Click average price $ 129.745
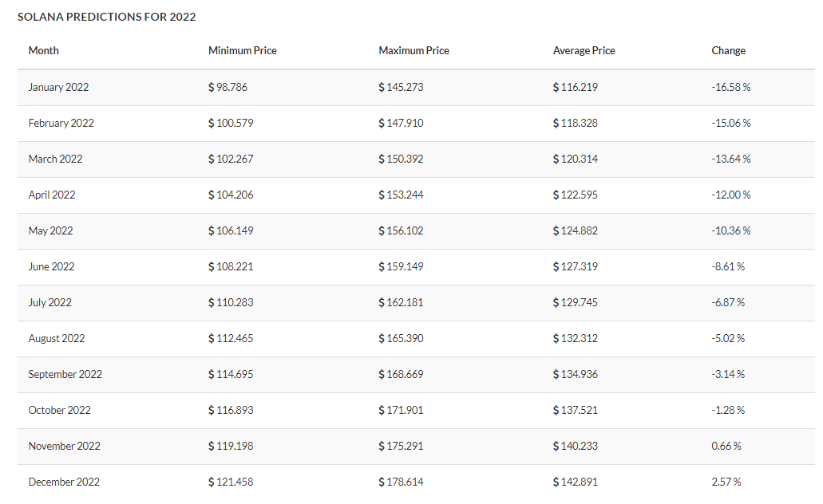 click(x=576, y=302)
